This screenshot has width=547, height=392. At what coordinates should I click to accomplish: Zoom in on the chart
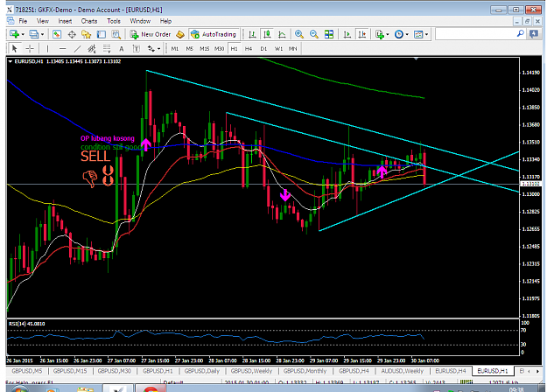coord(299,34)
